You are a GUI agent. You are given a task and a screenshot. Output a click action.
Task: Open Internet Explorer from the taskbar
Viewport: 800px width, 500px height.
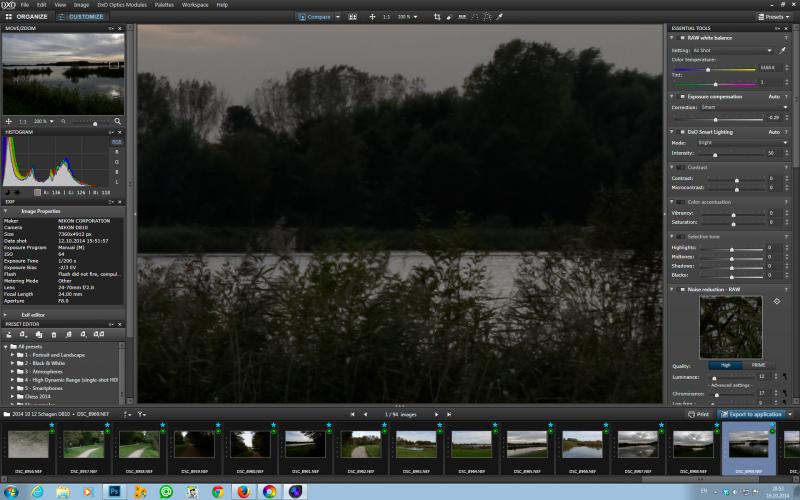point(37,492)
